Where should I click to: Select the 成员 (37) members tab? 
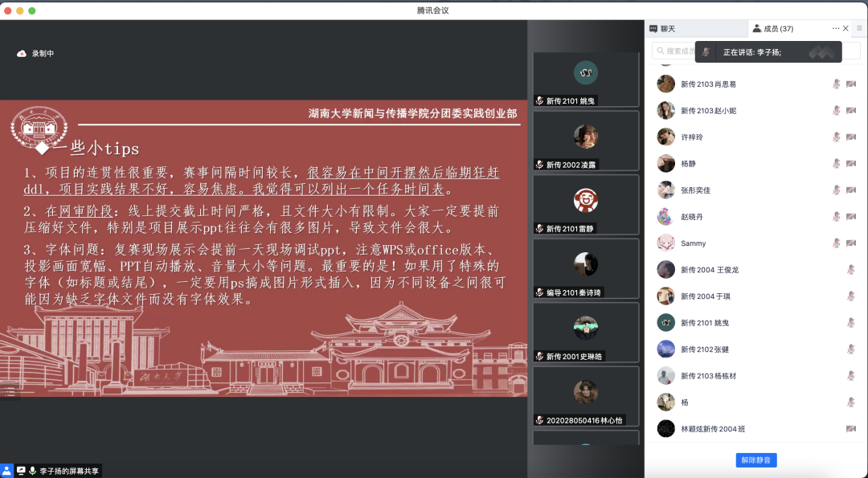(772, 29)
